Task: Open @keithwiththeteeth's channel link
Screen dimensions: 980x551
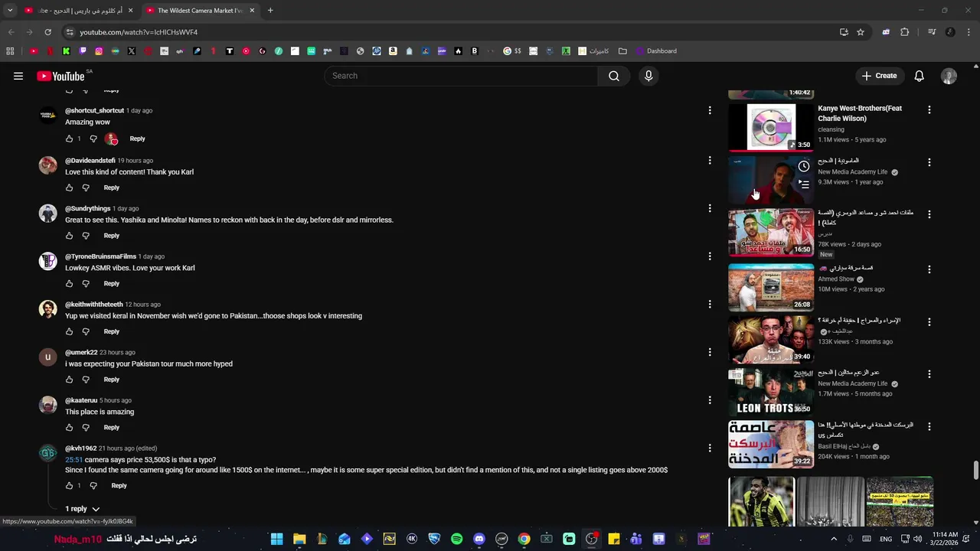Action: coord(94,305)
